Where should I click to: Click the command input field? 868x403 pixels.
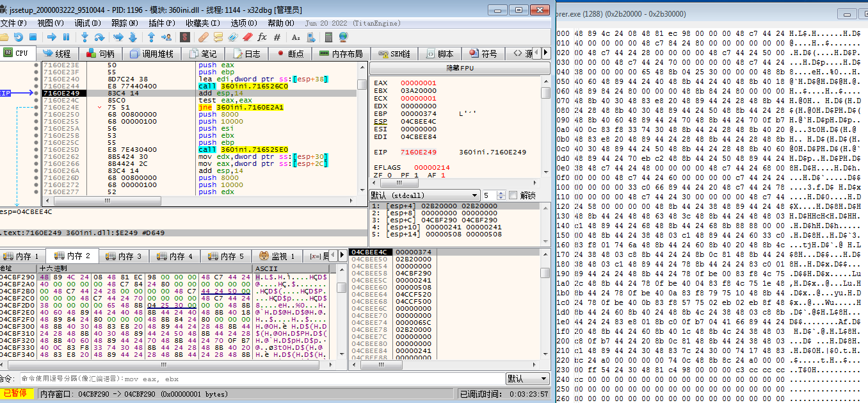click(x=256, y=379)
